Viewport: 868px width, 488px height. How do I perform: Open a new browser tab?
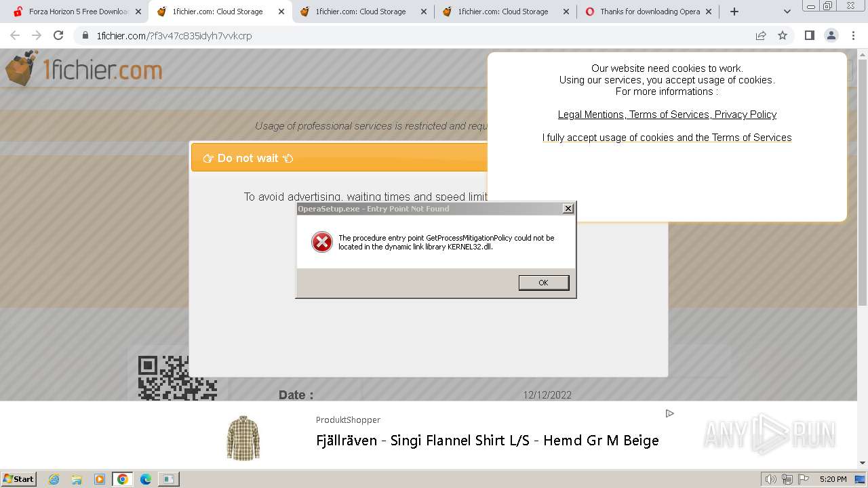pos(734,12)
